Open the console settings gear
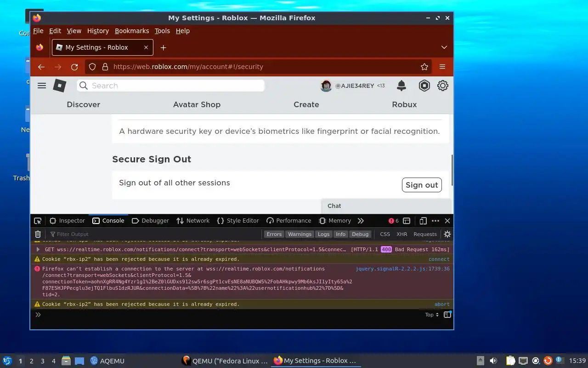 pos(447,234)
